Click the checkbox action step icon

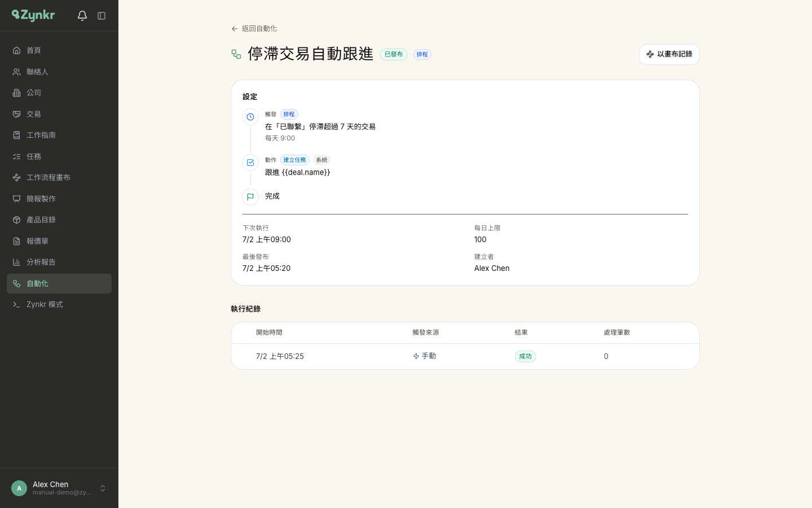[250, 163]
